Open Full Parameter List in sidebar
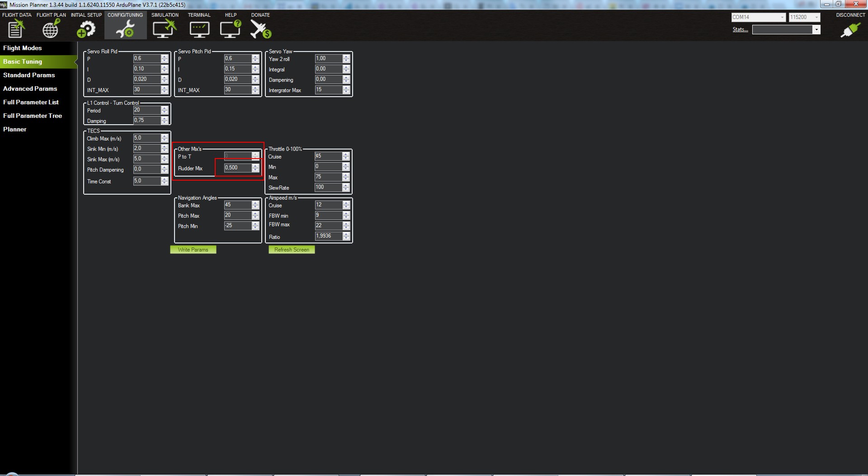The image size is (868, 476). tap(31, 102)
